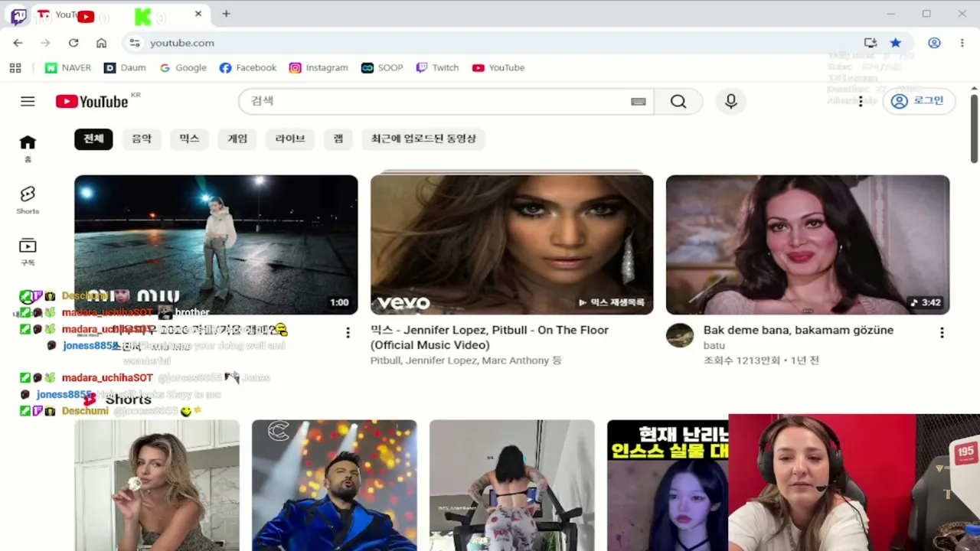Screen dimensions: 980x551
Task: Click the batu channel avatar
Action: click(680, 335)
